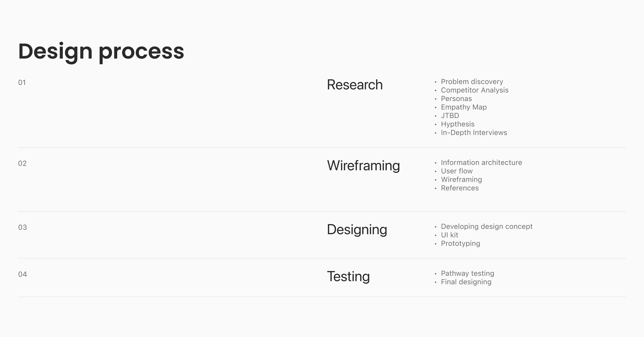Select the Problem discovery list item
Viewport: 644px width, 337px height.
472,82
